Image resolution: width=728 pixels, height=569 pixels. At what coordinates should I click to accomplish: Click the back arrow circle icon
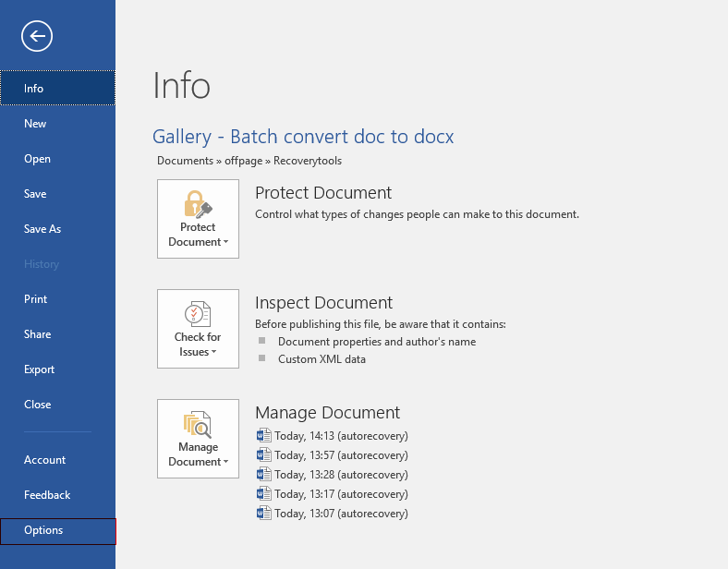pyautogui.click(x=37, y=36)
